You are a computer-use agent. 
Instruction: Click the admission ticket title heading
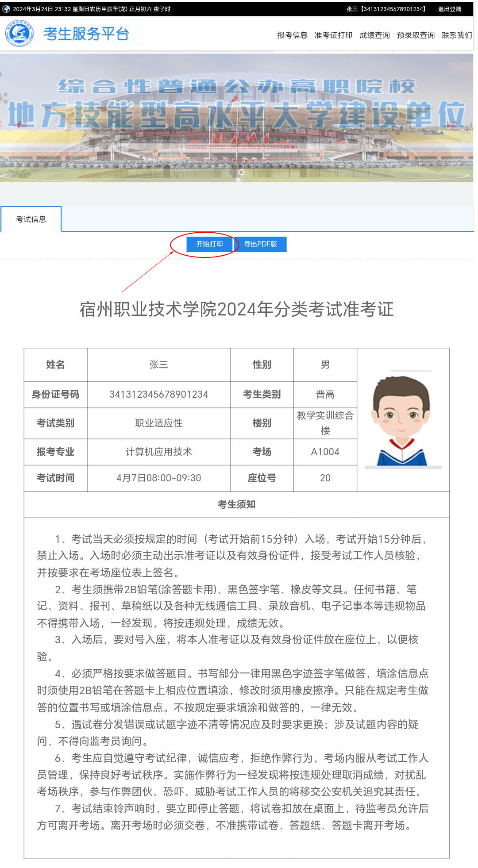pos(236,309)
